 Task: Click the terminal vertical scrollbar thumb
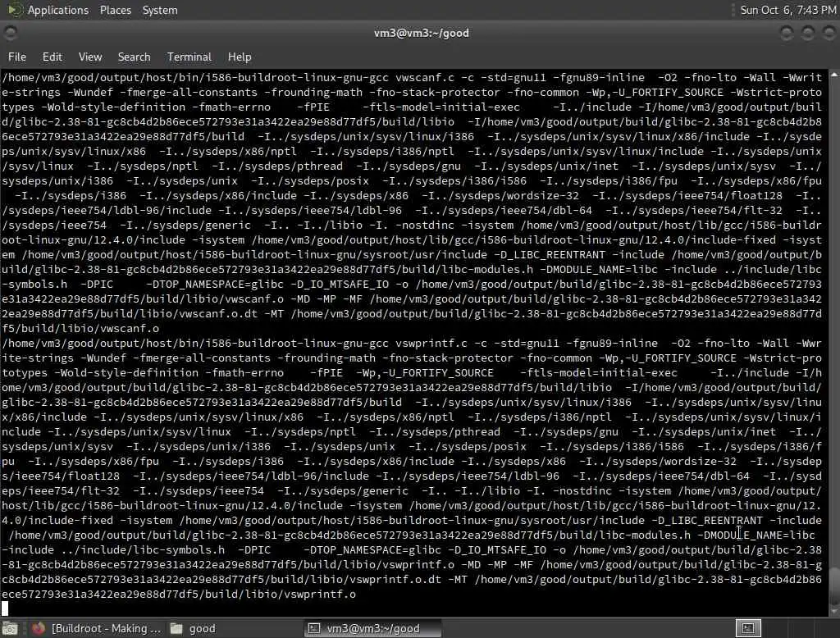834,587
